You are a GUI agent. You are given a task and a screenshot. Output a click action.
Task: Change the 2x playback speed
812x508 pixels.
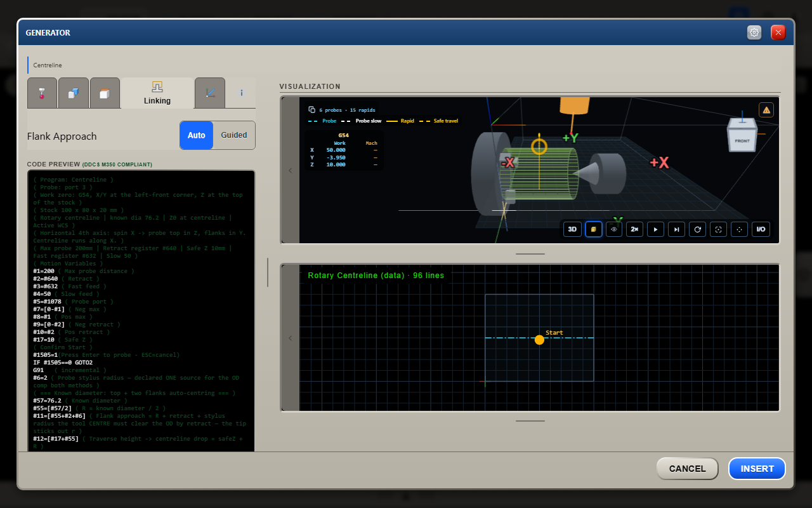pyautogui.click(x=635, y=229)
